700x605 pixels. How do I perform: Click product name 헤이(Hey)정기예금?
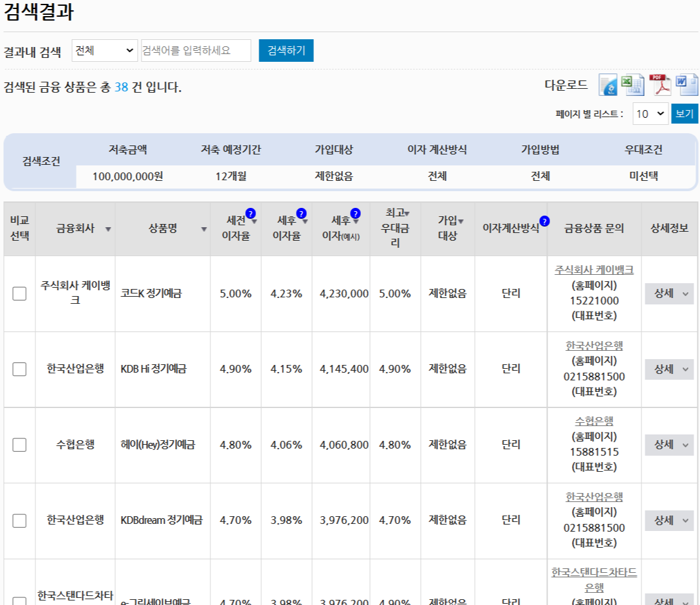pyautogui.click(x=158, y=445)
